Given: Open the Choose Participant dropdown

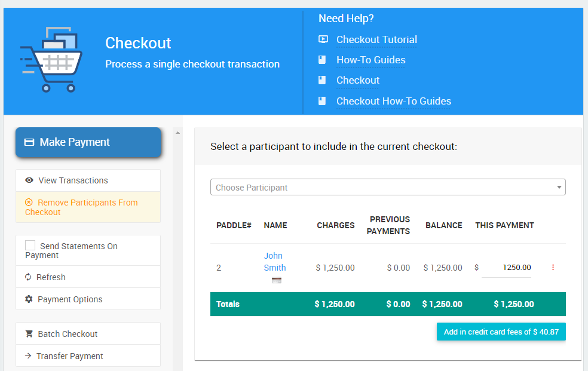Looking at the screenshot, I should coord(382,188).
